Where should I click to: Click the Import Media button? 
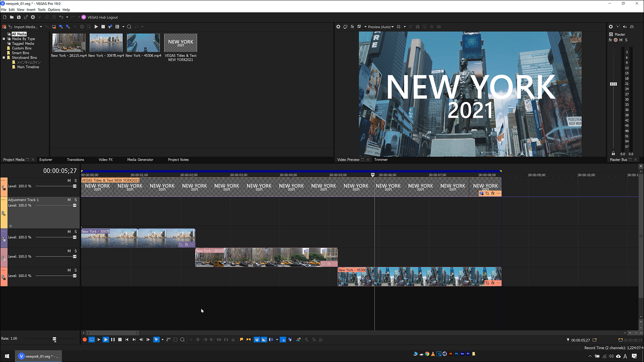click(23, 27)
